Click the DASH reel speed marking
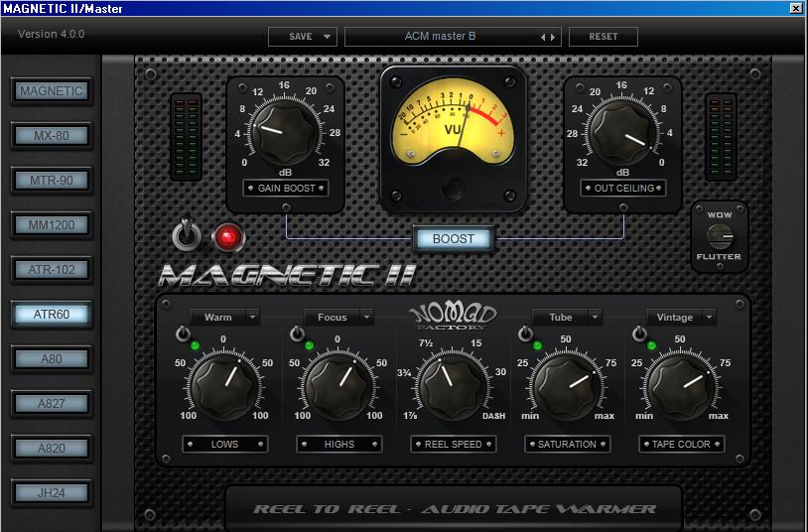808x532 pixels. (493, 416)
